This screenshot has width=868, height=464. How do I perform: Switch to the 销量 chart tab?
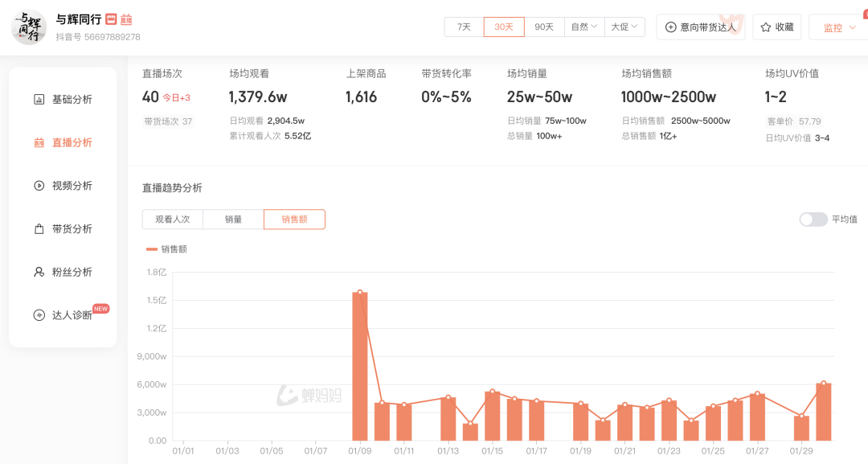pos(233,220)
